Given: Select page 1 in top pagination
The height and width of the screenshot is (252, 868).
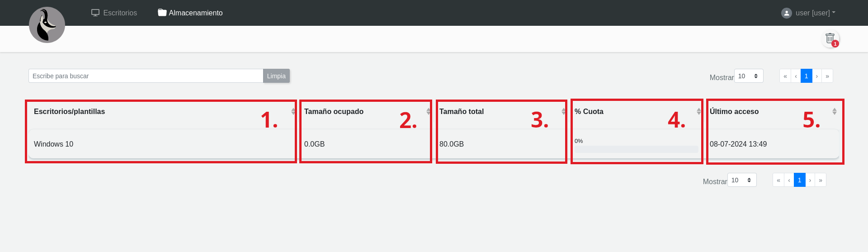Looking at the screenshot, I should pos(806,76).
